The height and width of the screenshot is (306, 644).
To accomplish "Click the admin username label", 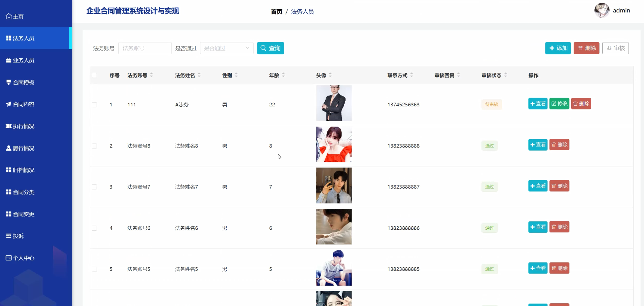I will pos(621,10).
